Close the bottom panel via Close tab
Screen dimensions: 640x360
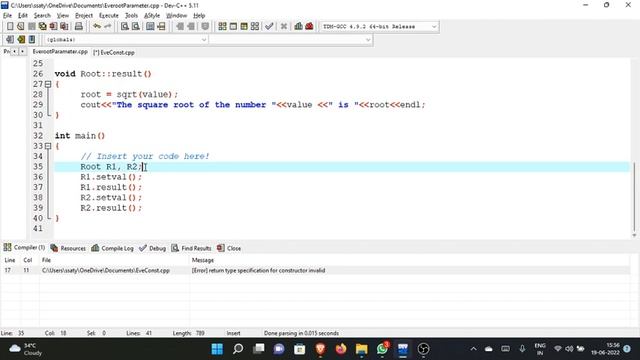(229, 248)
